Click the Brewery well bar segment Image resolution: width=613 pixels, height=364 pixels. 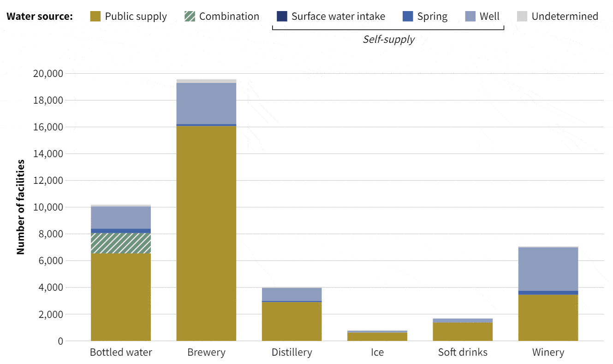206,103
